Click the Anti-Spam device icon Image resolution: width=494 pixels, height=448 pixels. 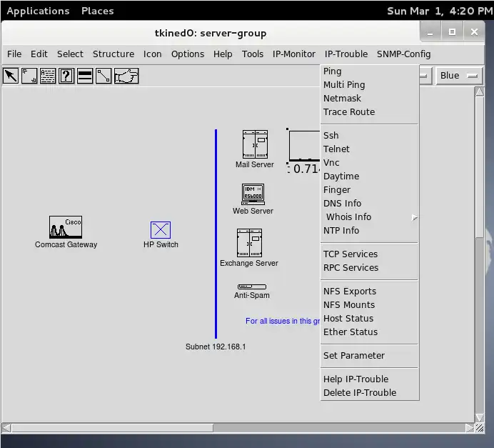coord(252,287)
